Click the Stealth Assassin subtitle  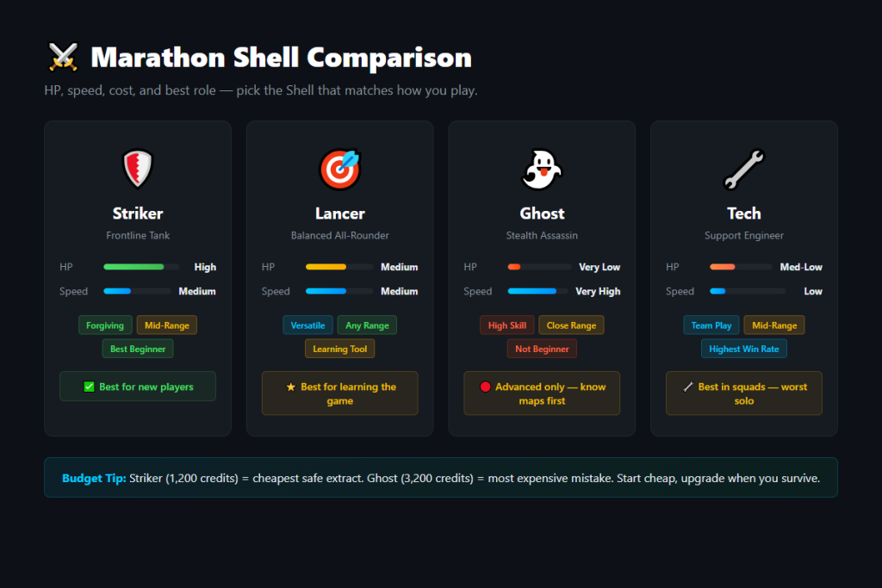point(542,236)
